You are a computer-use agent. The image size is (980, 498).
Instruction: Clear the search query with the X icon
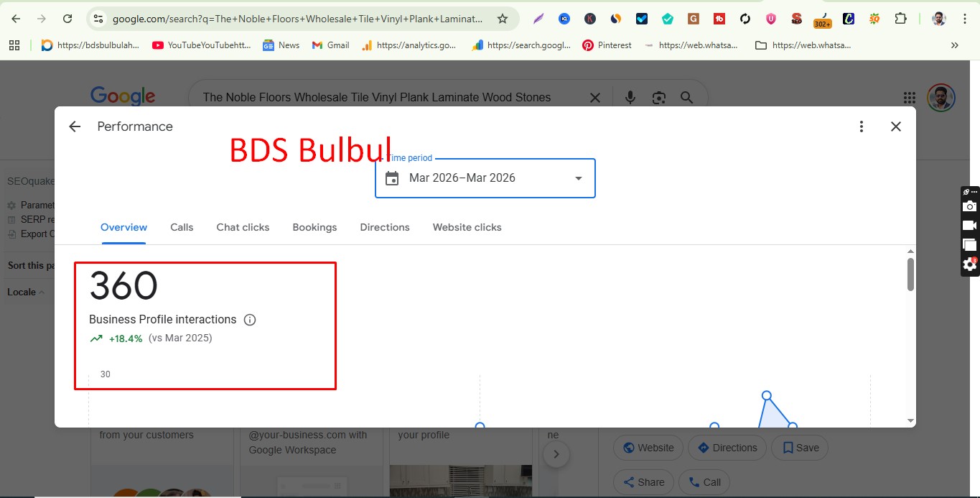(594, 97)
